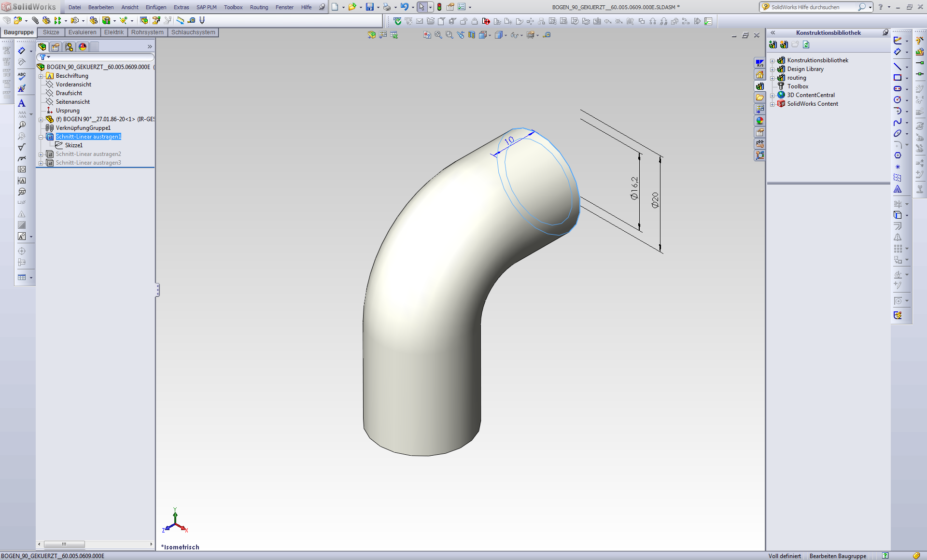Open the Appearances tab in task pane
The image size is (927, 560).
[760, 121]
